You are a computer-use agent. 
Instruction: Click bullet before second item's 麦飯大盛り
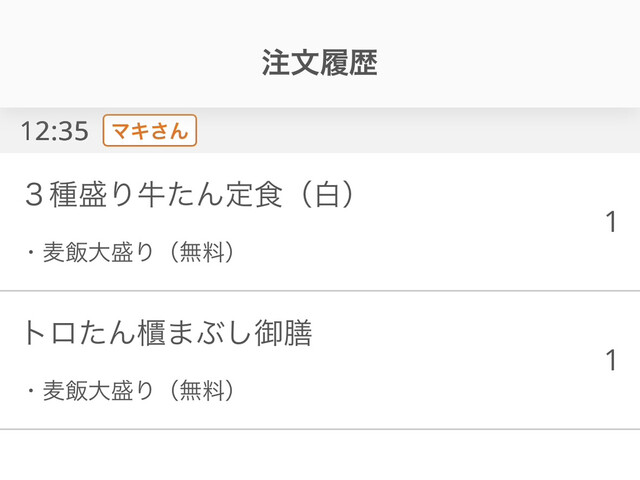click(30, 391)
